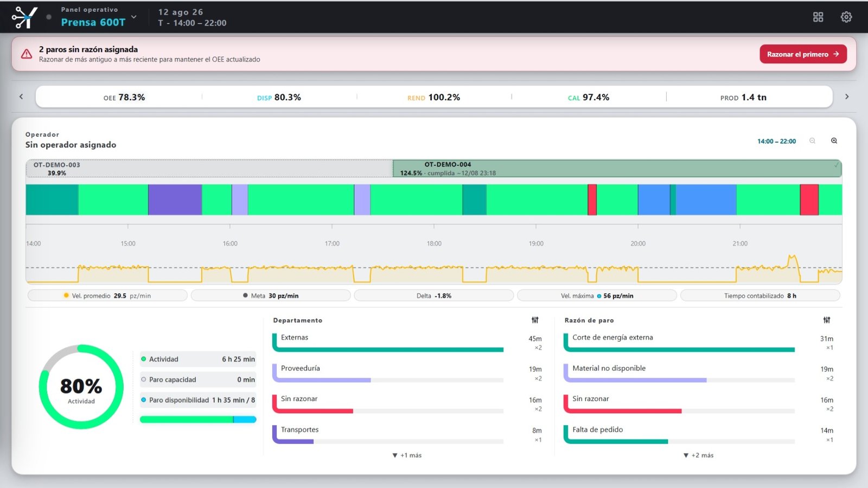Image resolution: width=868 pixels, height=488 pixels.
Task: Open Departamento filter sliders icon
Action: click(x=535, y=320)
